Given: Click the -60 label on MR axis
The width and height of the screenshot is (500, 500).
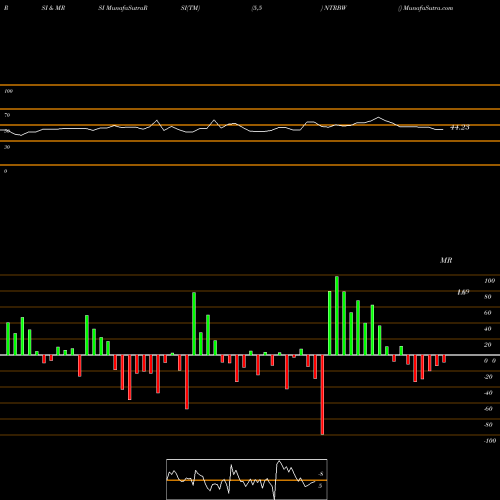Looking at the screenshot, I should (x=488, y=409).
